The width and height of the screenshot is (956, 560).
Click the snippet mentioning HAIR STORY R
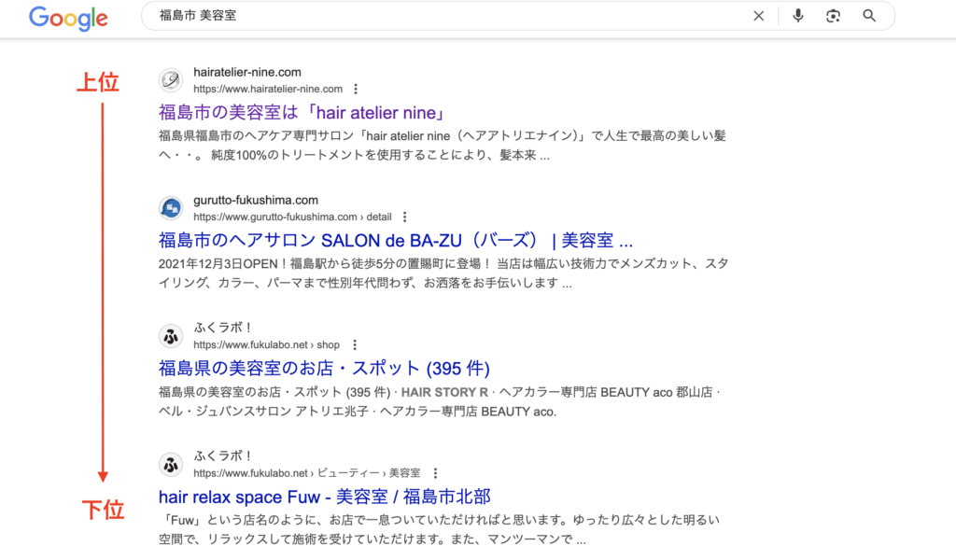[x=439, y=401]
